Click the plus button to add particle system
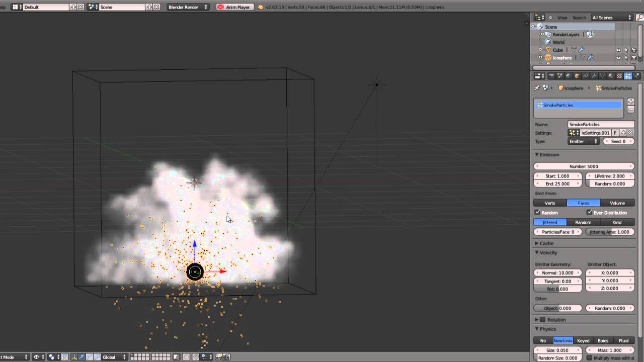The image size is (644, 362). click(x=630, y=102)
